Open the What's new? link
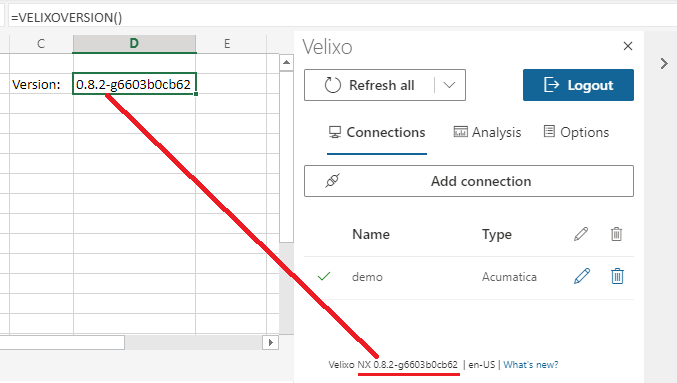677x383 pixels. point(531,365)
